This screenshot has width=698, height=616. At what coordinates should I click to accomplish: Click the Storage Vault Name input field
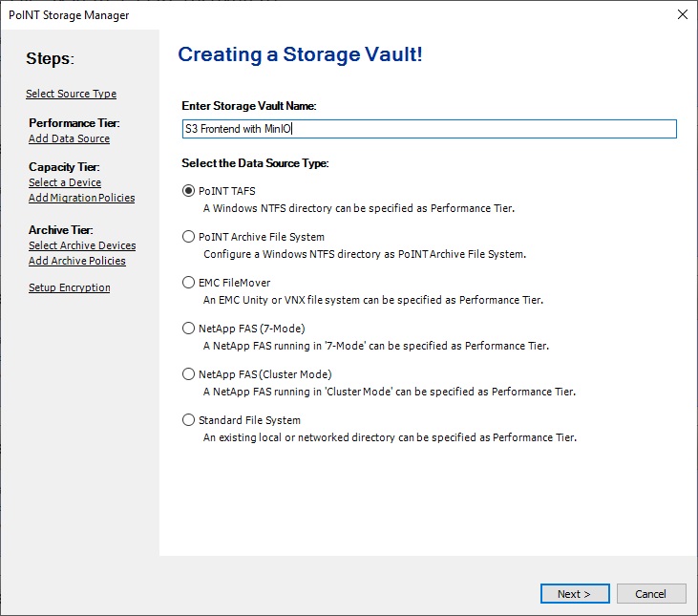(x=429, y=129)
